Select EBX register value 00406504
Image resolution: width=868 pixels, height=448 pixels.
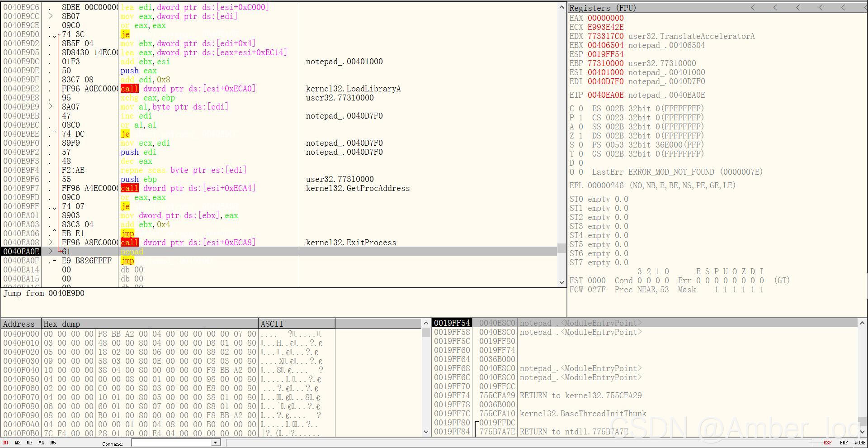[x=605, y=45]
